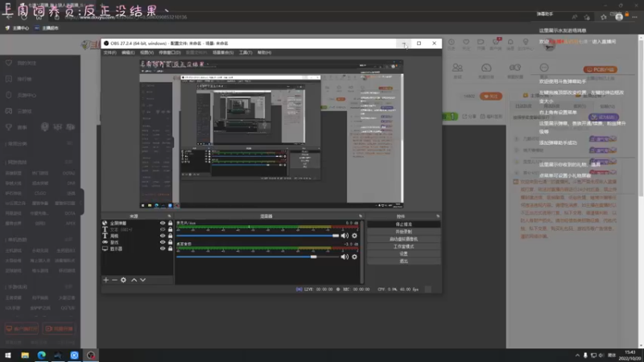Click the nobles people icon on Douyu page
Screen dimensions: 644x362
tap(457, 68)
